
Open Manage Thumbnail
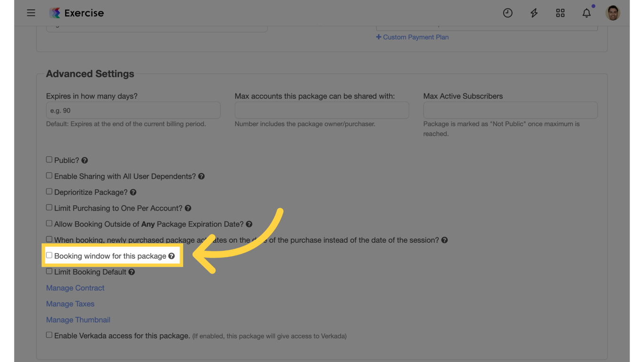[x=78, y=320]
